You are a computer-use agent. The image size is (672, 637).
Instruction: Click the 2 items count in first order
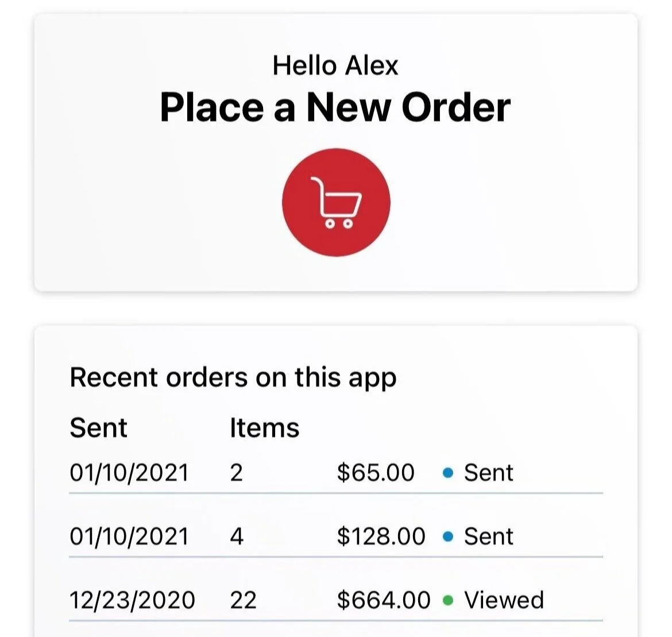pyautogui.click(x=237, y=473)
